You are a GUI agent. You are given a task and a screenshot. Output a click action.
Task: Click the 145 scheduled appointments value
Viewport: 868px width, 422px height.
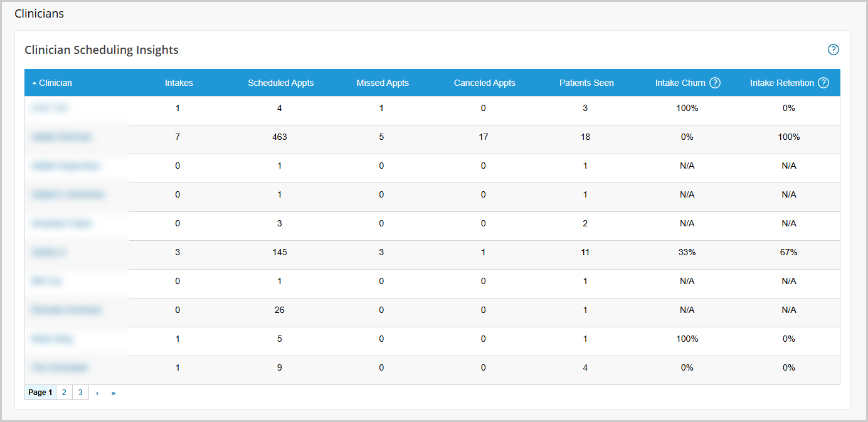click(280, 252)
